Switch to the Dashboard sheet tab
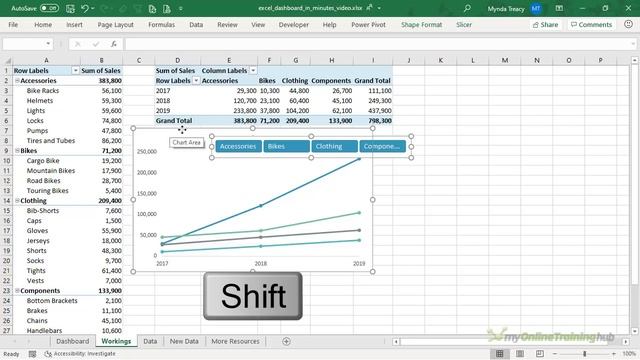 point(73,341)
